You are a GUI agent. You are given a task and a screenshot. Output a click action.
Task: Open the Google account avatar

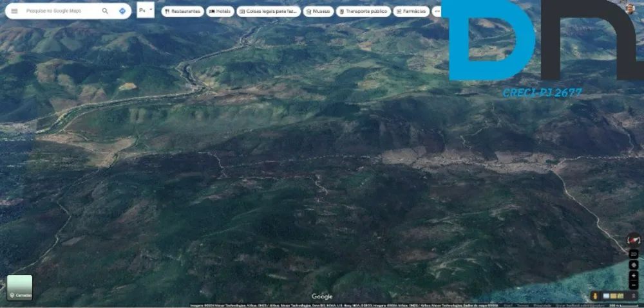coord(630,8)
